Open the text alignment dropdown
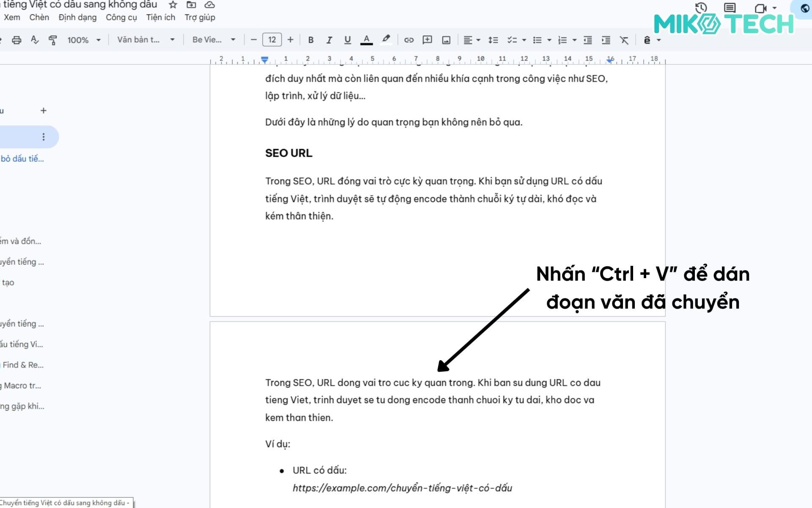This screenshot has height=508, width=812. tap(472, 40)
